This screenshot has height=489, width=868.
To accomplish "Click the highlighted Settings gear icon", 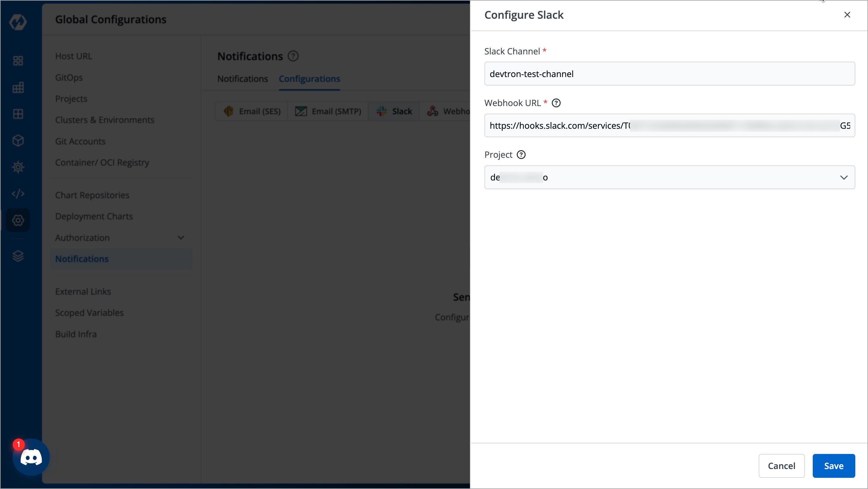I will click(x=18, y=220).
